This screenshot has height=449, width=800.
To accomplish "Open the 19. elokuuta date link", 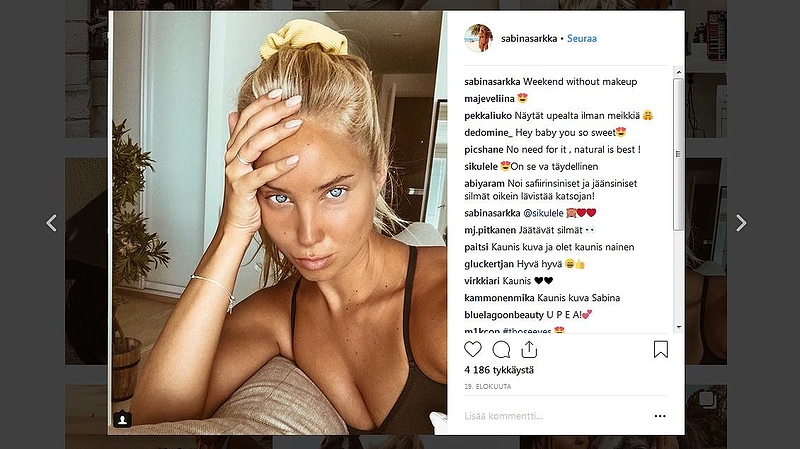I will 487,387.
